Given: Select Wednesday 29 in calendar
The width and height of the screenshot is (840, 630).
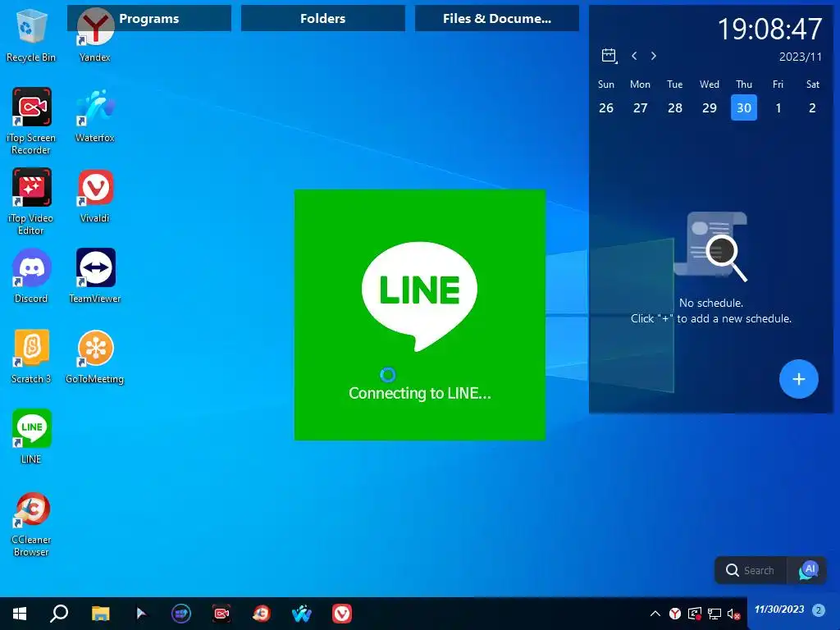Looking at the screenshot, I should coord(710,107).
